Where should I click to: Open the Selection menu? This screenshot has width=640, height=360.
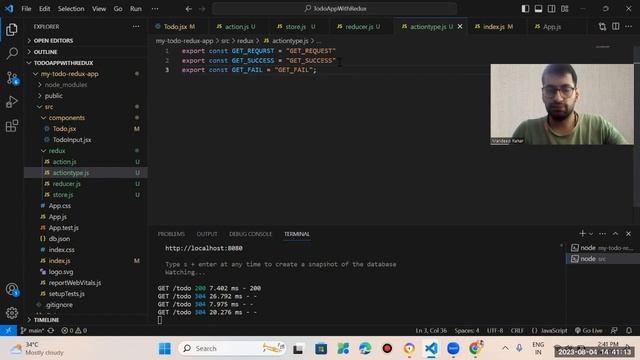pos(71,9)
